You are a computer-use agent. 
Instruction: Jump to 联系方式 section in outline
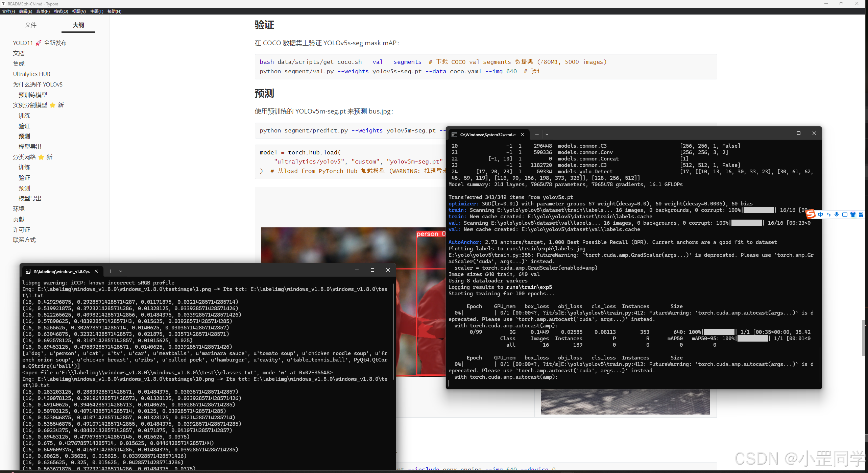pos(24,240)
